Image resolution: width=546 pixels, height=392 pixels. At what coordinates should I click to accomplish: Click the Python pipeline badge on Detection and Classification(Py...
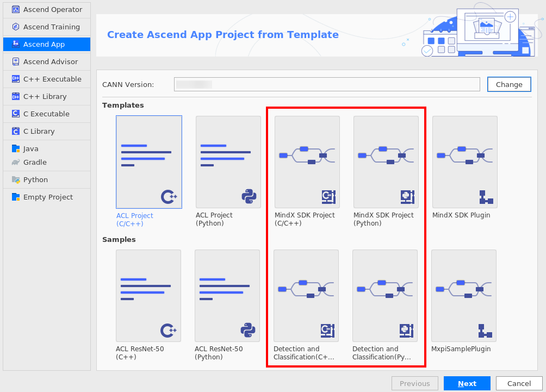[406, 331]
